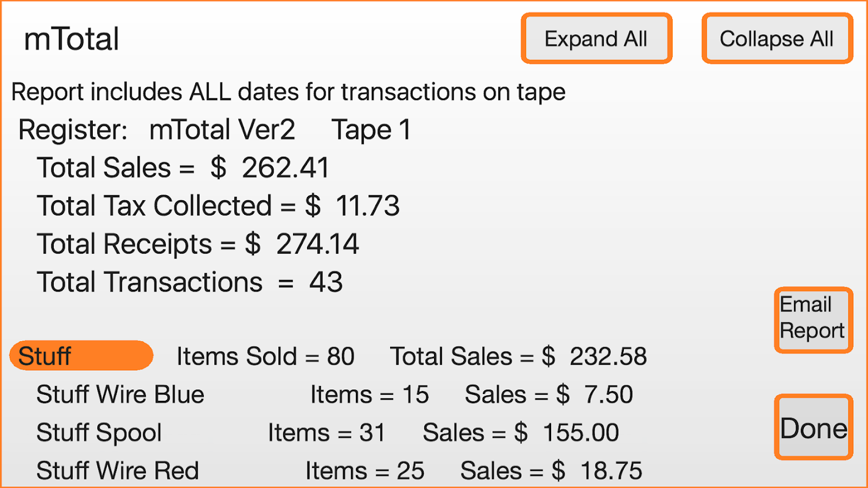Click the Tape 1 label
868x488 pixels.
[x=371, y=130]
